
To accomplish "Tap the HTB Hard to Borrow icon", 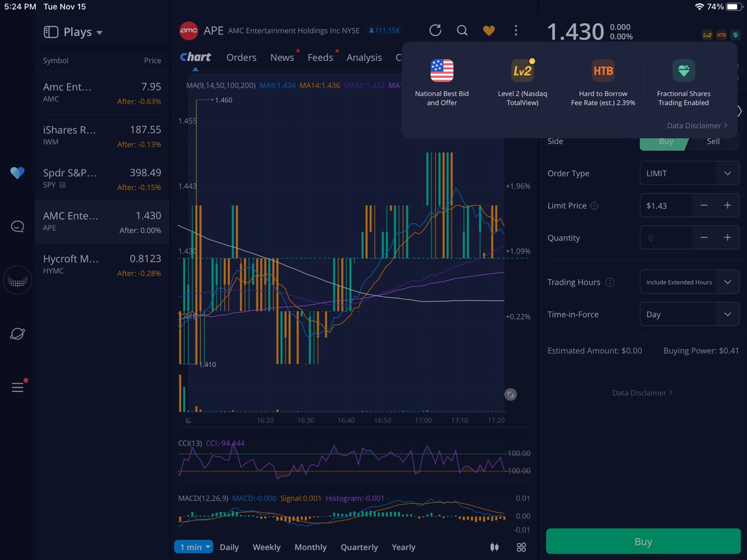I will click(x=603, y=70).
